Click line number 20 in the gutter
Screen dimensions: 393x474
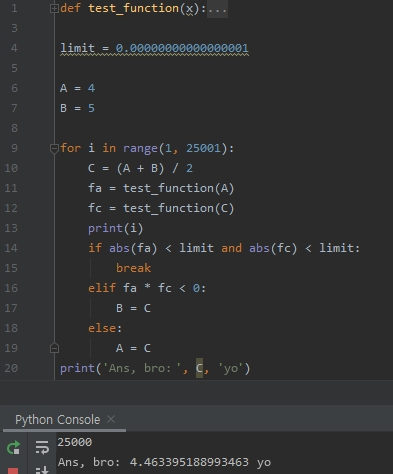coord(11,368)
